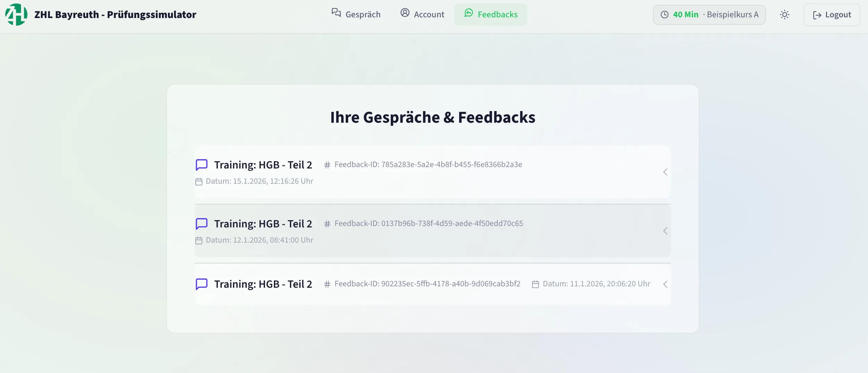Click the ZHL Bayreuth - Prüfungssimulator title
The height and width of the screenshot is (373, 868).
[x=115, y=15]
